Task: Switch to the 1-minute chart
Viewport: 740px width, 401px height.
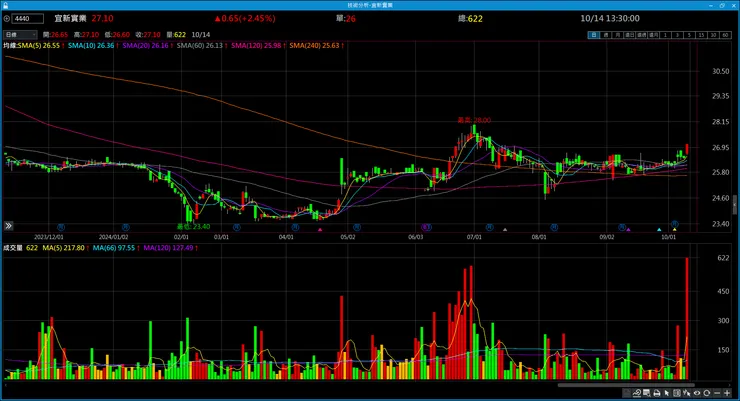Action: pos(665,35)
